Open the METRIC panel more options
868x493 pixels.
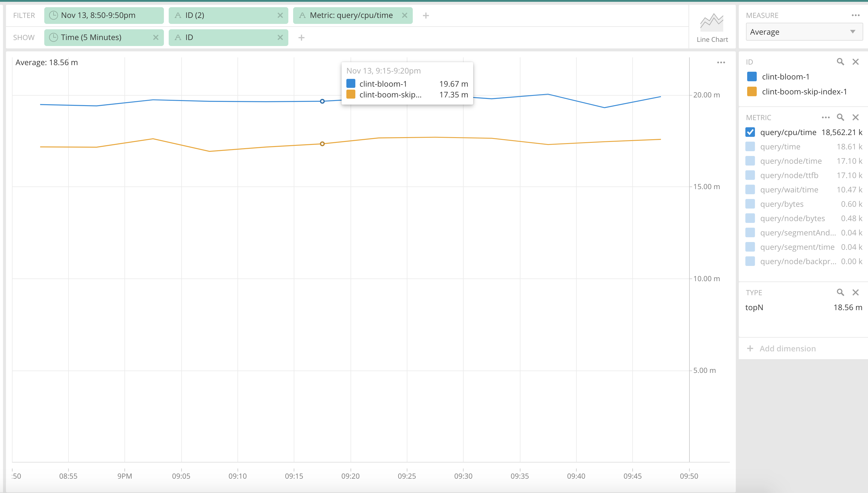pyautogui.click(x=825, y=117)
